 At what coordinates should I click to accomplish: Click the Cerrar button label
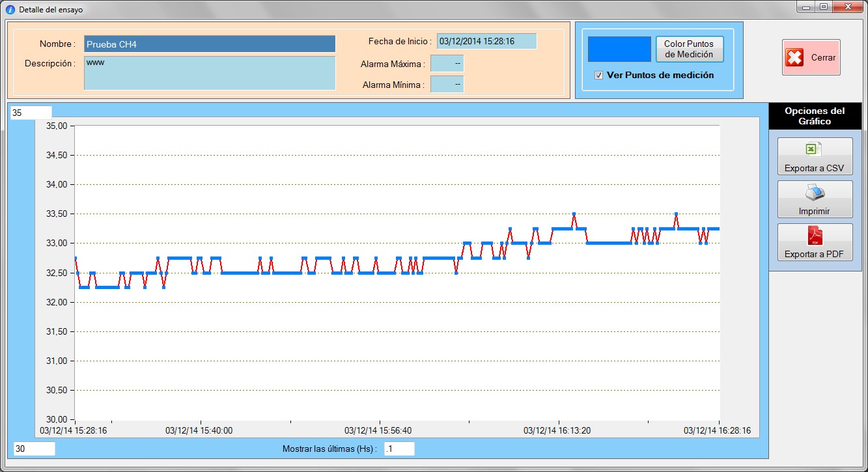823,57
